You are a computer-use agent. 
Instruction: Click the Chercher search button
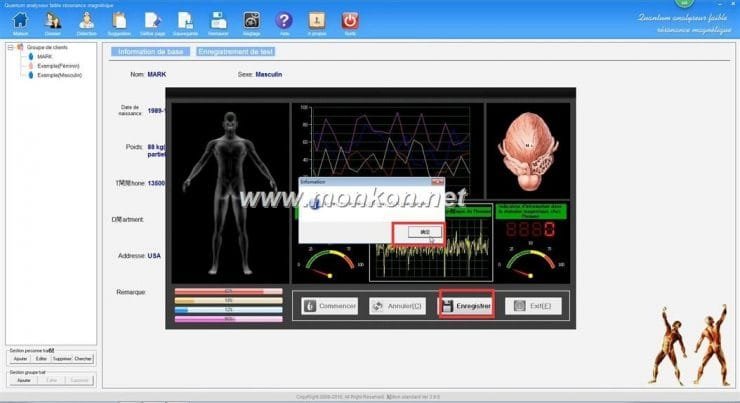point(83,359)
